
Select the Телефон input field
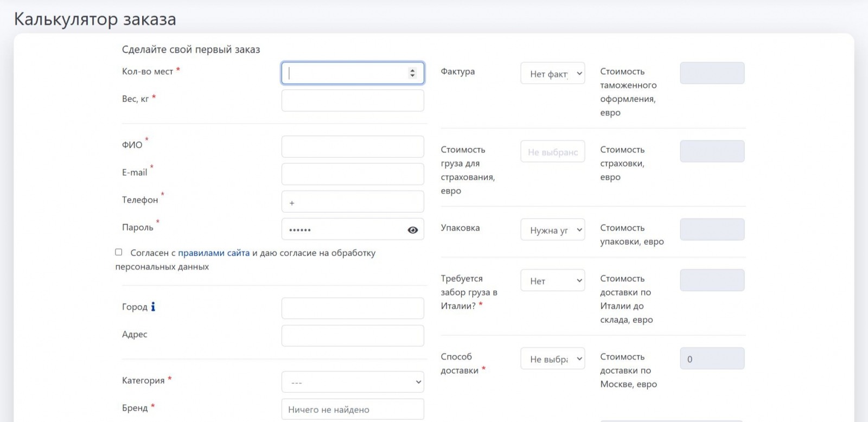[x=353, y=202]
